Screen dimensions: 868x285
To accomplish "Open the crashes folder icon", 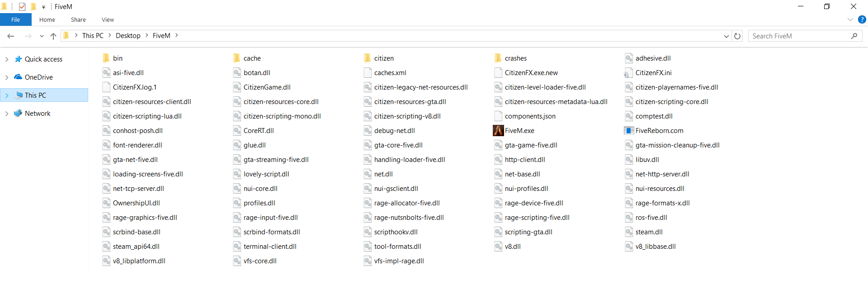I will pyautogui.click(x=498, y=58).
